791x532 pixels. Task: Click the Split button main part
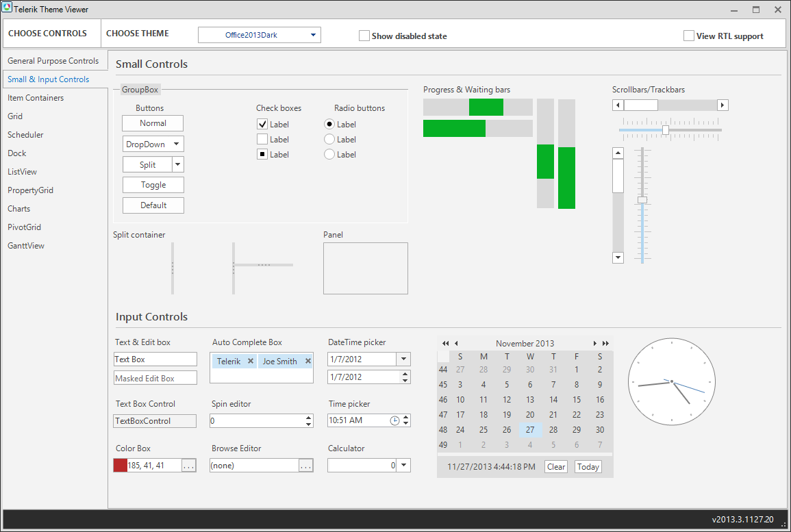148,165
